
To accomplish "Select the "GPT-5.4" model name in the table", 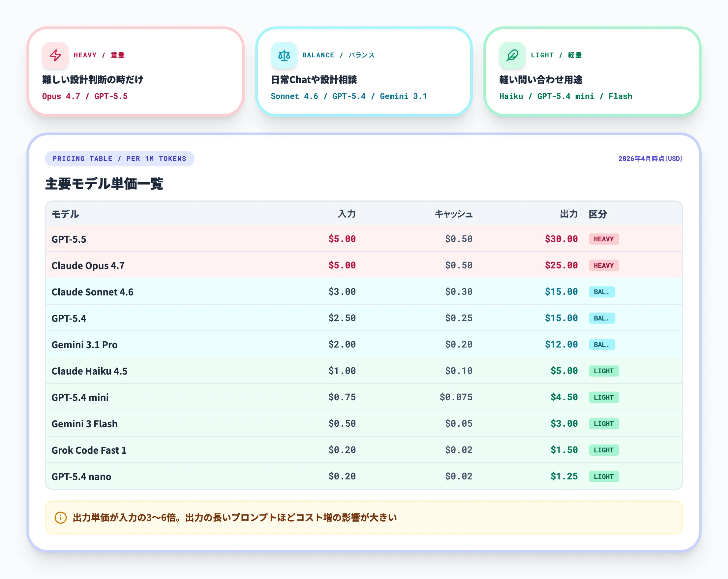I will 69,318.
